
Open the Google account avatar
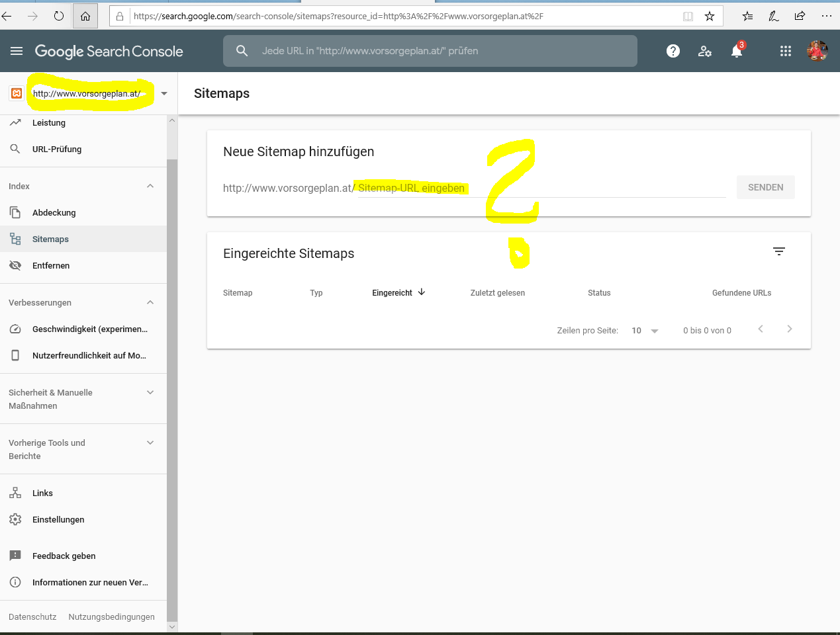[817, 51]
